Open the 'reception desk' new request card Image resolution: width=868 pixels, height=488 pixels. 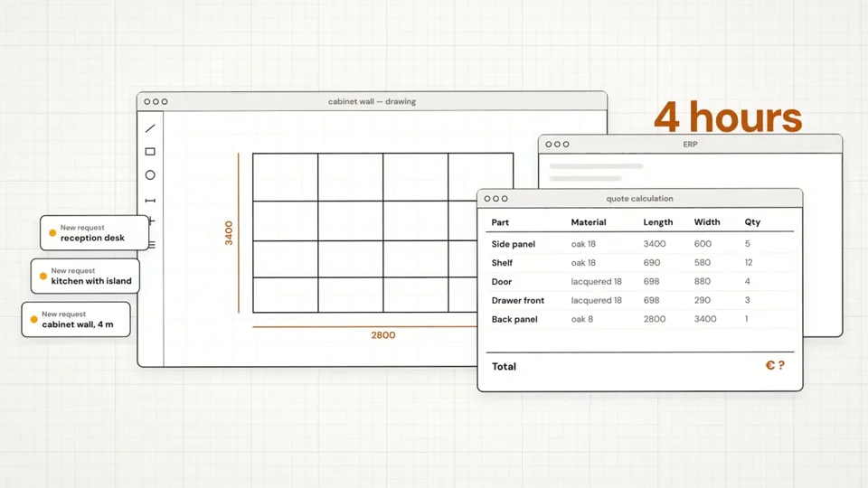[x=95, y=233]
